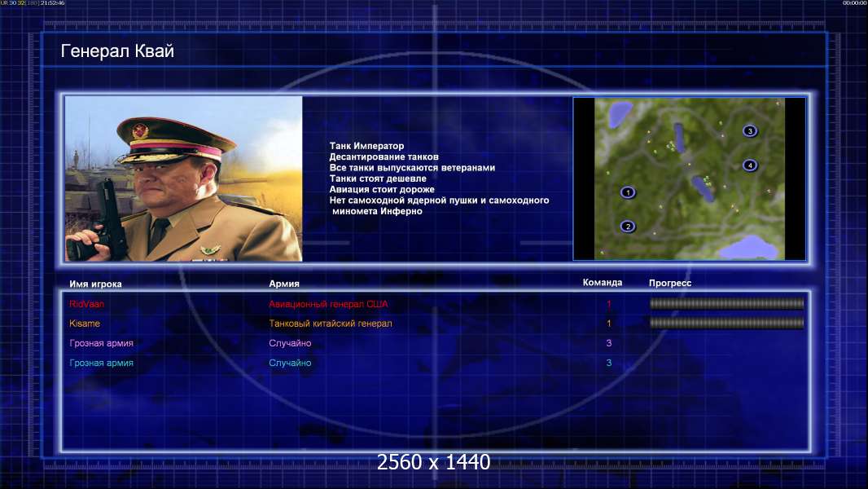Click the "Команда" column header
The height and width of the screenshot is (489, 868).
click(x=603, y=283)
